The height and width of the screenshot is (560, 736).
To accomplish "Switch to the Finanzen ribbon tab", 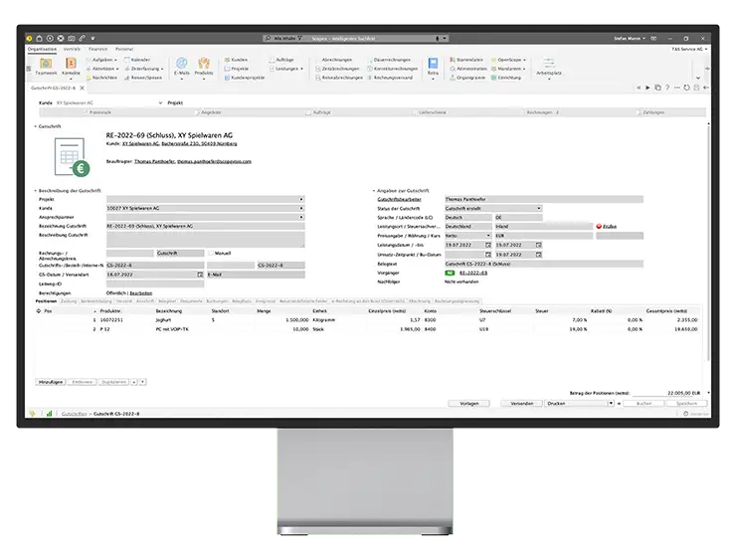I will click(x=97, y=48).
